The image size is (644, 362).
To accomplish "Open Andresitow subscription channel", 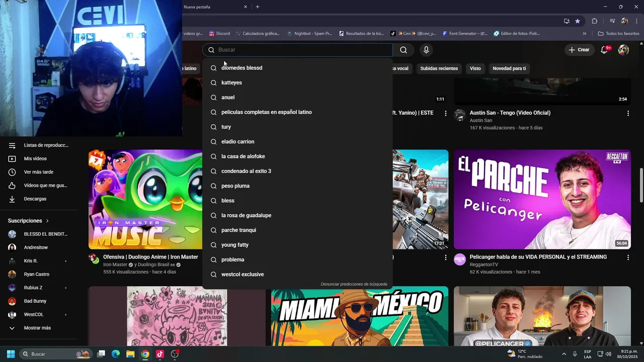I will [38, 247].
